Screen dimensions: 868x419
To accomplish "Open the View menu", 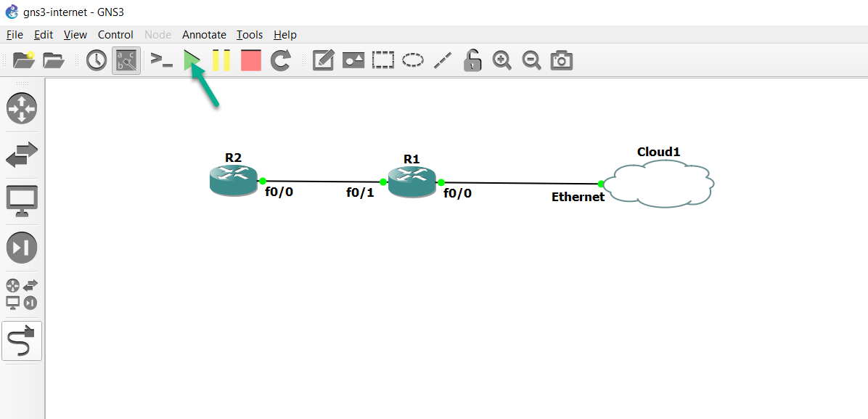I will [x=75, y=34].
